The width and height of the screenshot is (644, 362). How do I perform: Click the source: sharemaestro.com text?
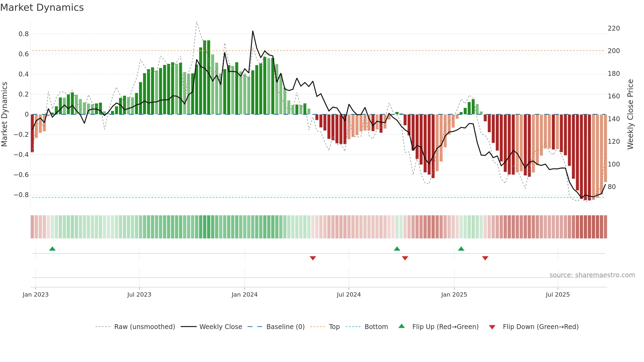click(x=592, y=275)
